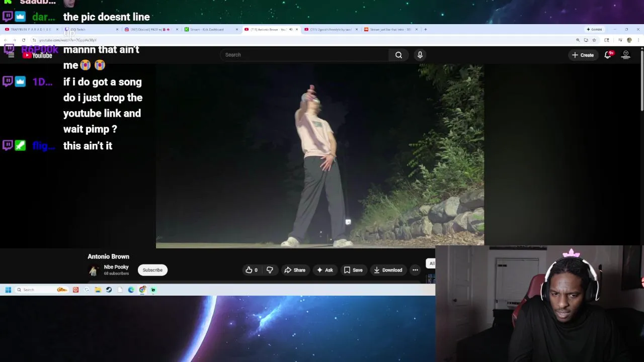Switch to the Discord browser tab
644x362 pixels.
(151, 29)
